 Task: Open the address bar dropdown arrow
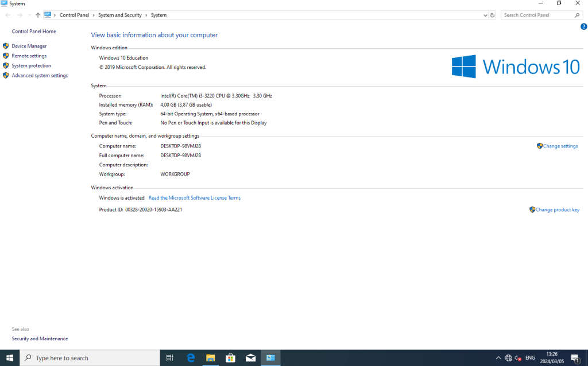(x=485, y=15)
